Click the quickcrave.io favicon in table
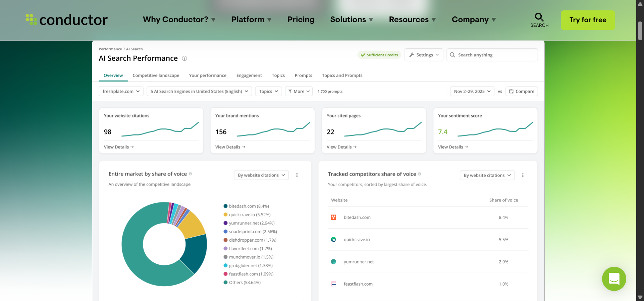The width and height of the screenshot is (644, 301). coord(333,240)
